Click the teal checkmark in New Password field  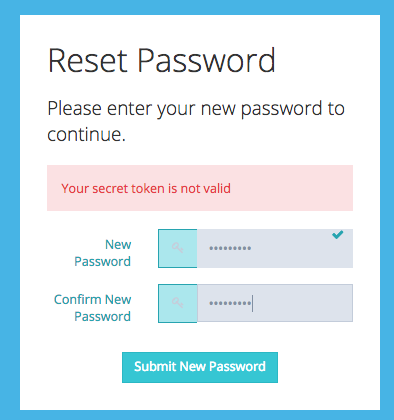point(337,235)
